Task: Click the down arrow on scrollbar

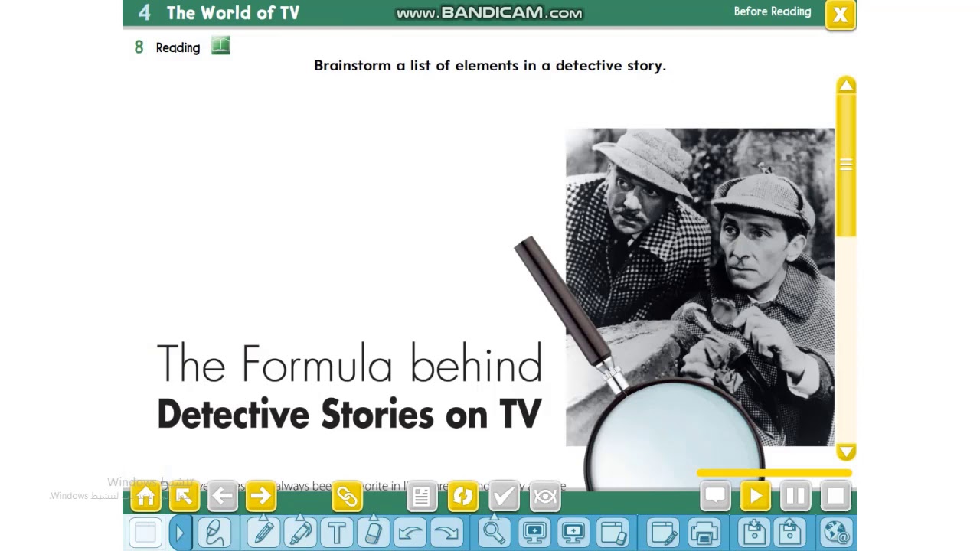Action: (846, 452)
